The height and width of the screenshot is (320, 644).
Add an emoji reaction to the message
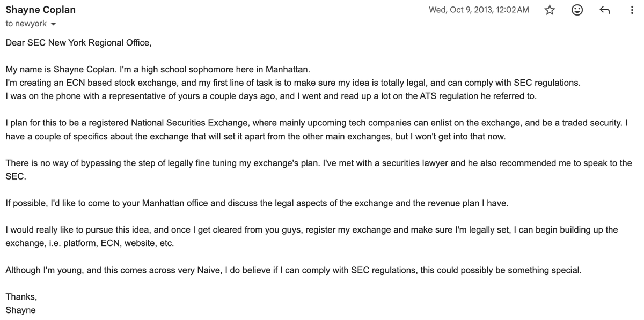pyautogui.click(x=577, y=10)
